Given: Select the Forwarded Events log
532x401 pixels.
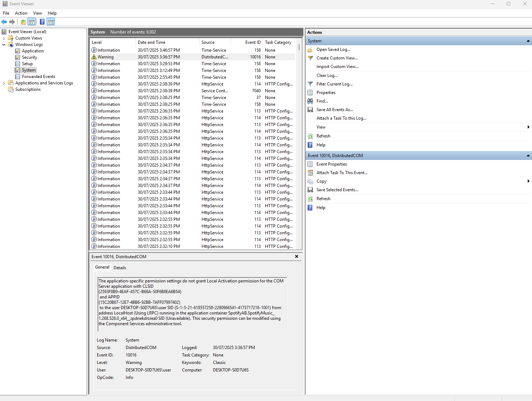Looking at the screenshot, I should pos(38,77).
